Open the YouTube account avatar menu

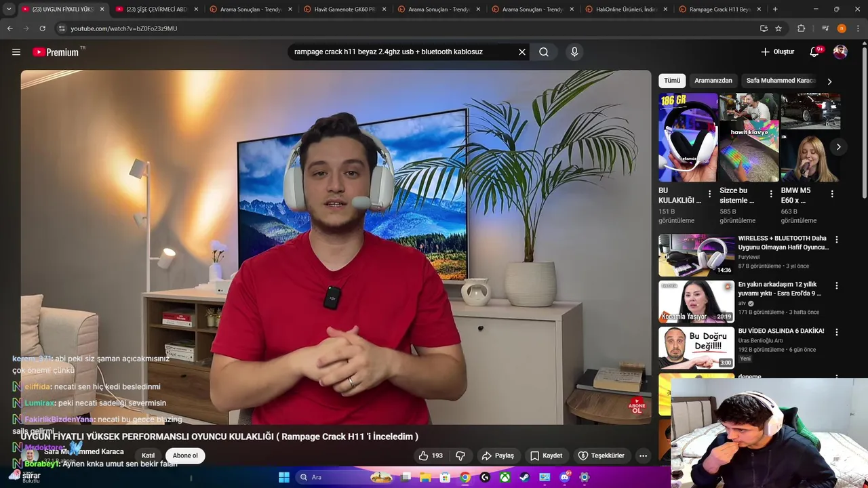(840, 52)
